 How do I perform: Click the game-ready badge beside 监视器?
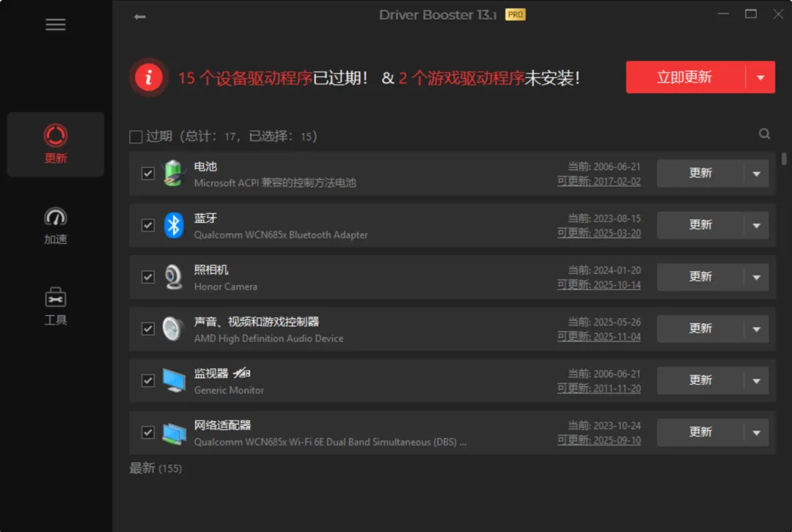point(242,373)
